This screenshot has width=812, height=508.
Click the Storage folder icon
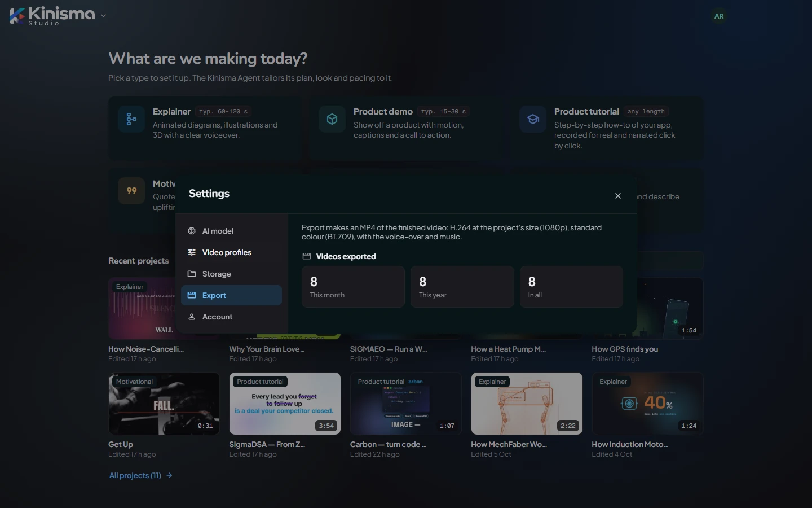192,274
